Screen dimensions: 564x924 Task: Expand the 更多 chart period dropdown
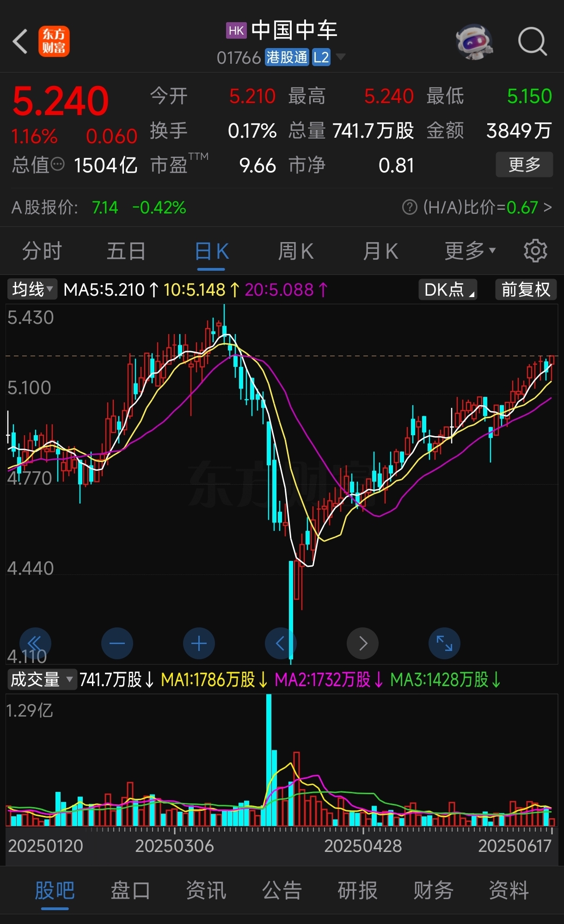(x=470, y=251)
